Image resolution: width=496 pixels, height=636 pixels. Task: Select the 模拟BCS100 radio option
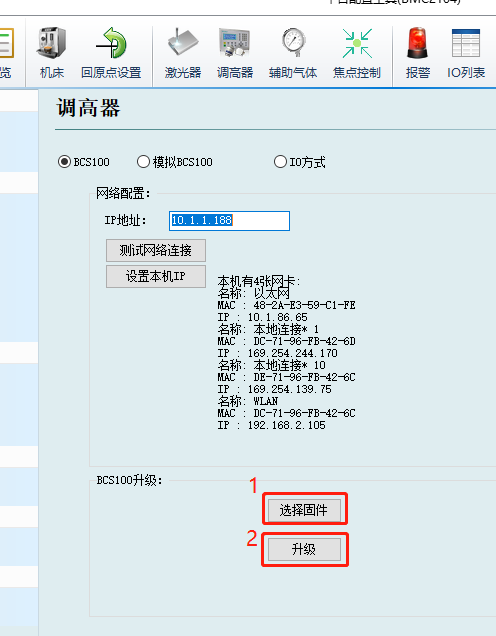(x=175, y=162)
